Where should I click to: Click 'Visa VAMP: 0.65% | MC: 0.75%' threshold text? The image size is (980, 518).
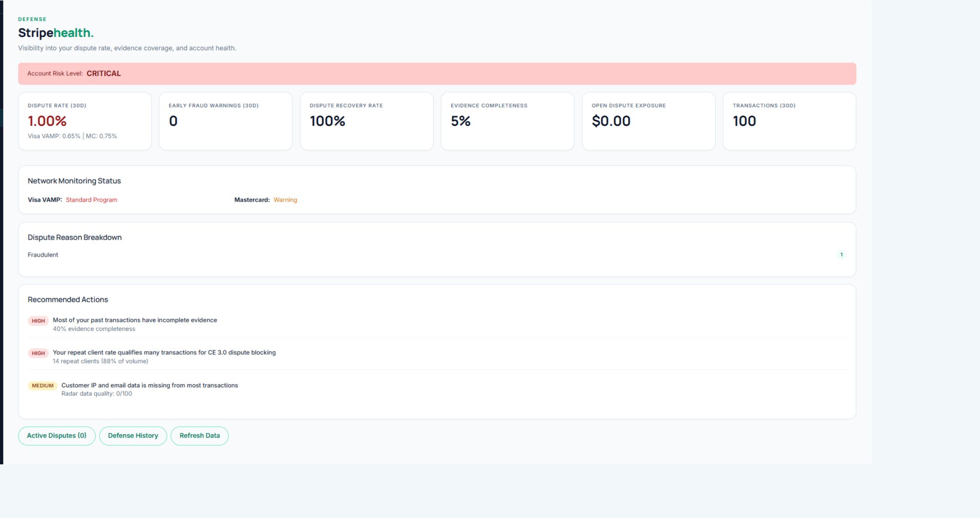tap(72, 136)
